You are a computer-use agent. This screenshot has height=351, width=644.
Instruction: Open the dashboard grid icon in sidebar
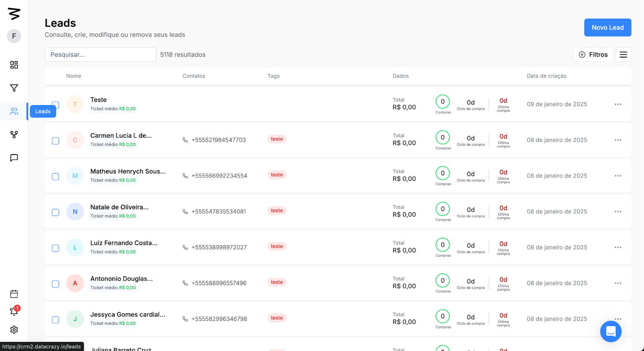click(14, 65)
